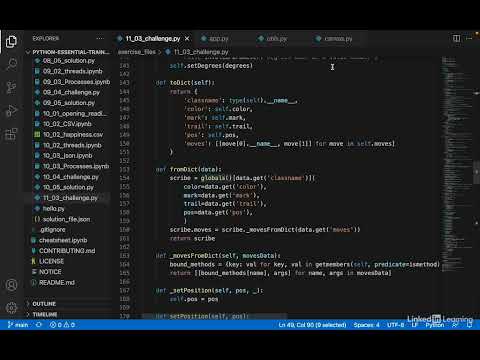The height and width of the screenshot is (360, 480).
Task: Synchronize changes icon in status bar
Action: (x=39, y=325)
